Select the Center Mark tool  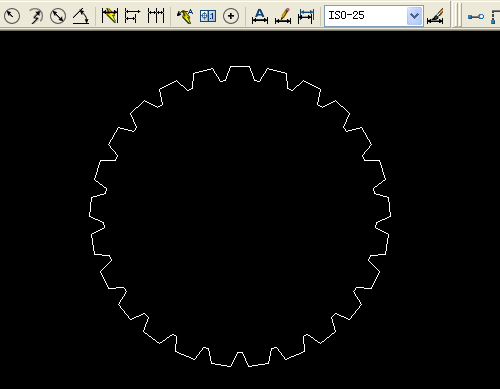point(231,16)
